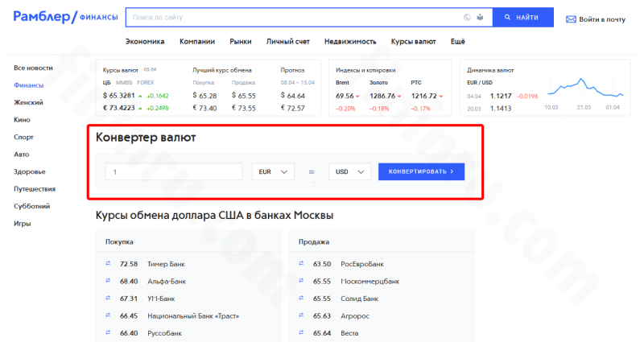
Task: Open the Рынки menu
Action: (241, 42)
